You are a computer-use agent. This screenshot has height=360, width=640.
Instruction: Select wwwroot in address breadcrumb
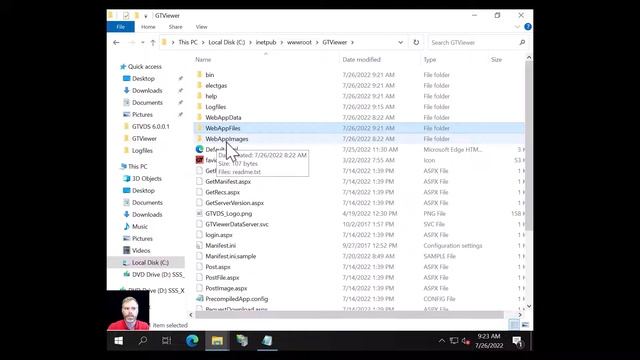click(299, 42)
